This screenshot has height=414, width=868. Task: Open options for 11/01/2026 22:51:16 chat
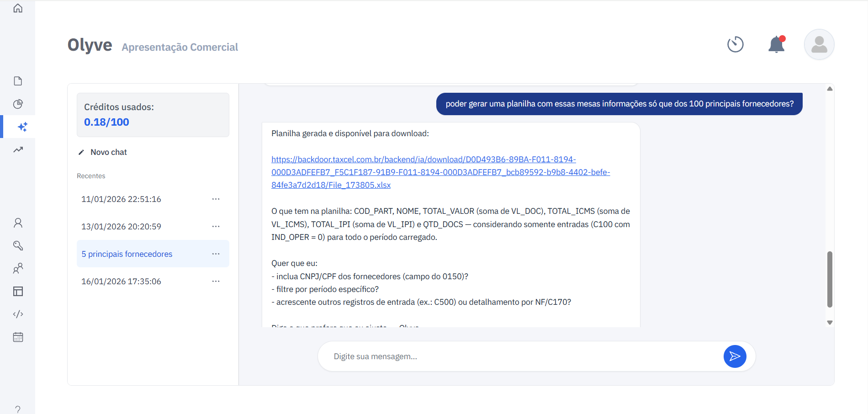coord(216,199)
